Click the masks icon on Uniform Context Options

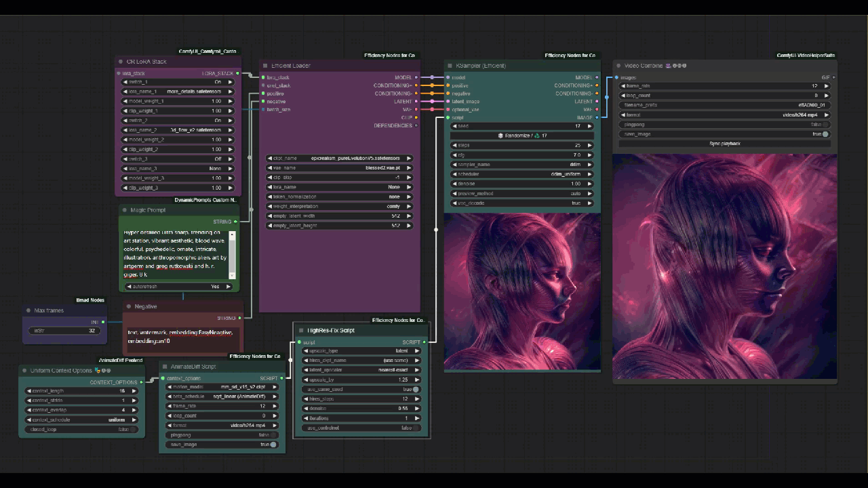98,371
